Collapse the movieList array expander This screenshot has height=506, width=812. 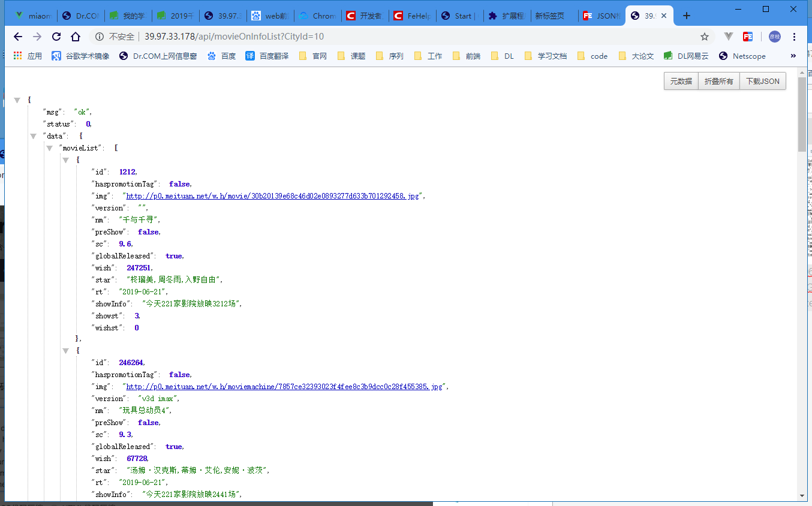tap(49, 147)
